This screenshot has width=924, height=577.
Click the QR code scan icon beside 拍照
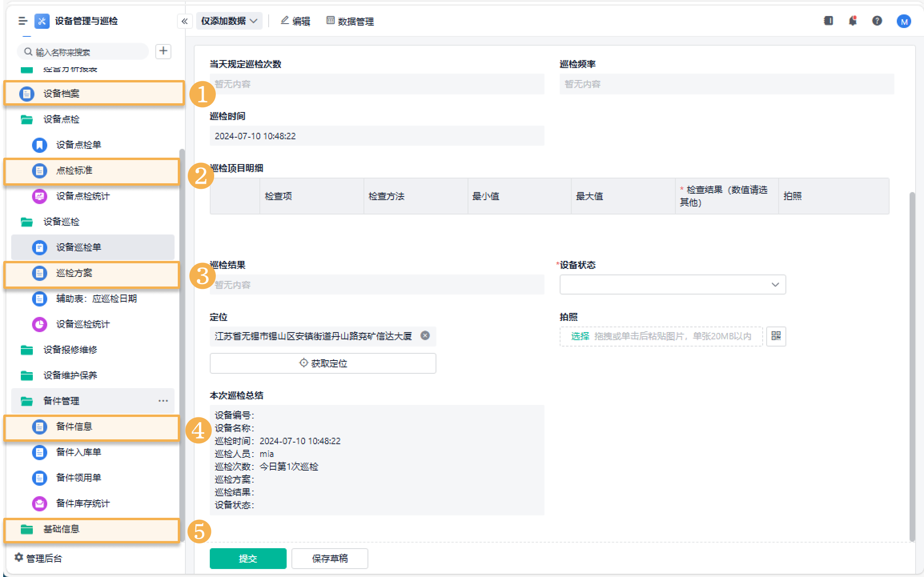pos(776,336)
